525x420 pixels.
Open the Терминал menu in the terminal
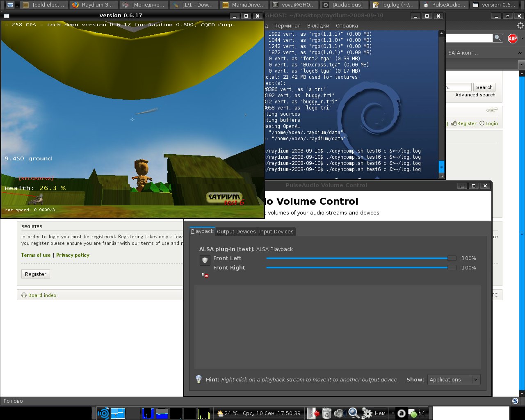(x=287, y=25)
